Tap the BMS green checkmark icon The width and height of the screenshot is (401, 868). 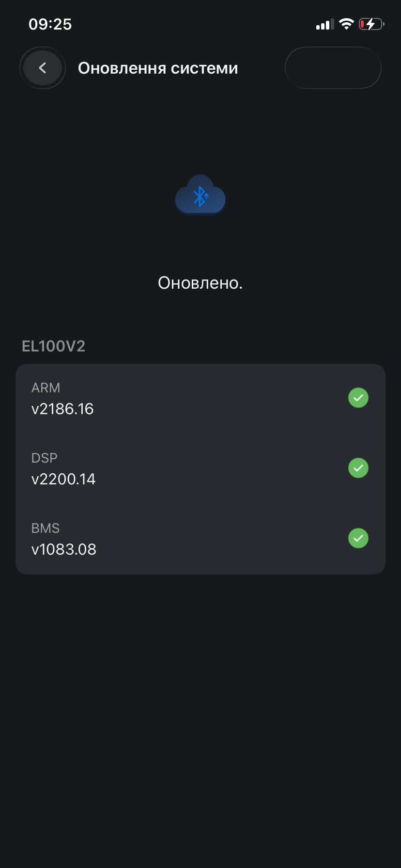pyautogui.click(x=358, y=538)
